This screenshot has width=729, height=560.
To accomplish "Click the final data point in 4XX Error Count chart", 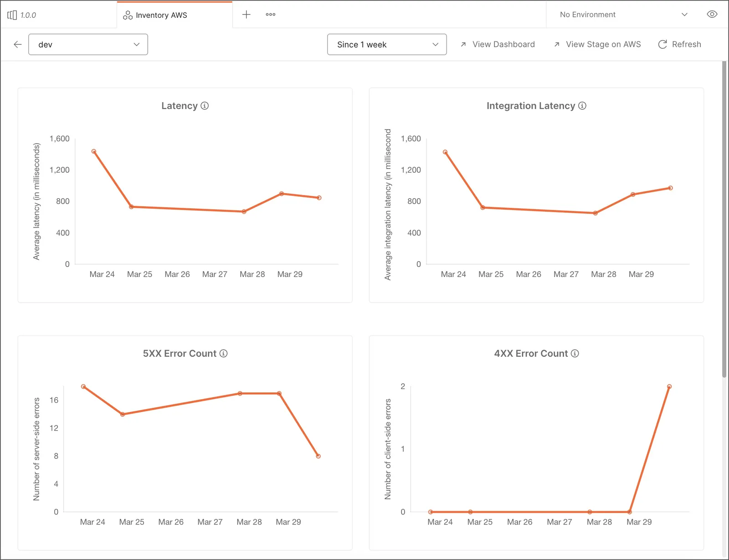I will click(669, 386).
